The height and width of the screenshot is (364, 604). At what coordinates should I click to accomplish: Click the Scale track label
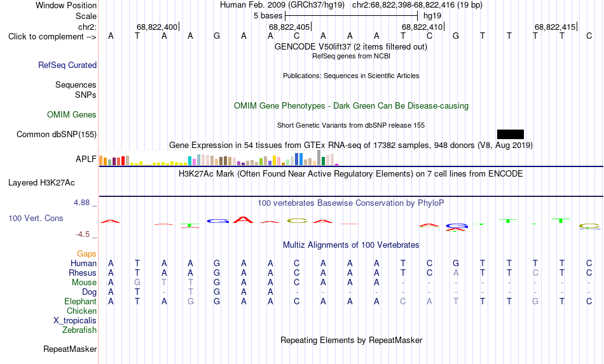[x=86, y=16]
